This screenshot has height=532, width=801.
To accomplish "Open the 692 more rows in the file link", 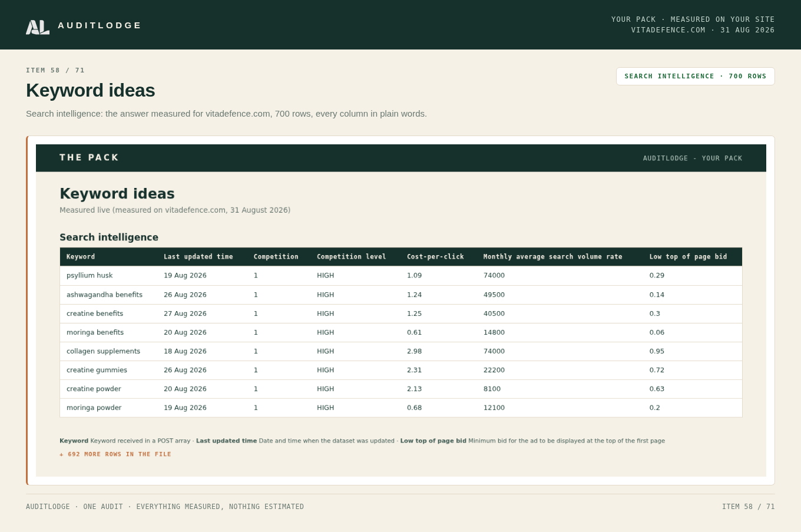I will pos(115,454).
